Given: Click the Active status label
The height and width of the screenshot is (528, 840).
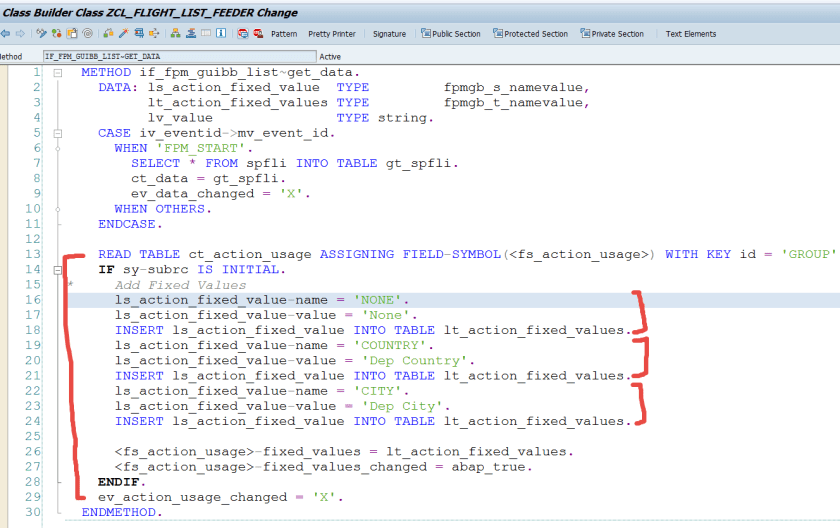Looking at the screenshot, I should (x=330, y=57).
